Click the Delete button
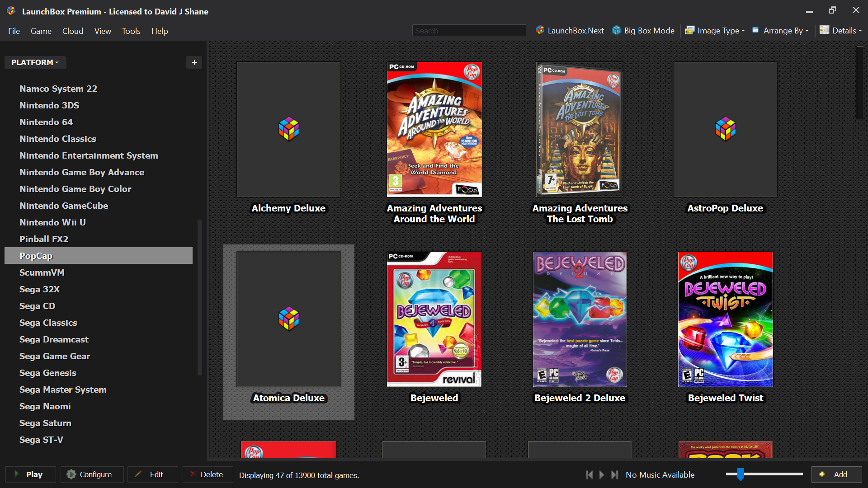Viewport: 868px width, 488px height. (208, 474)
